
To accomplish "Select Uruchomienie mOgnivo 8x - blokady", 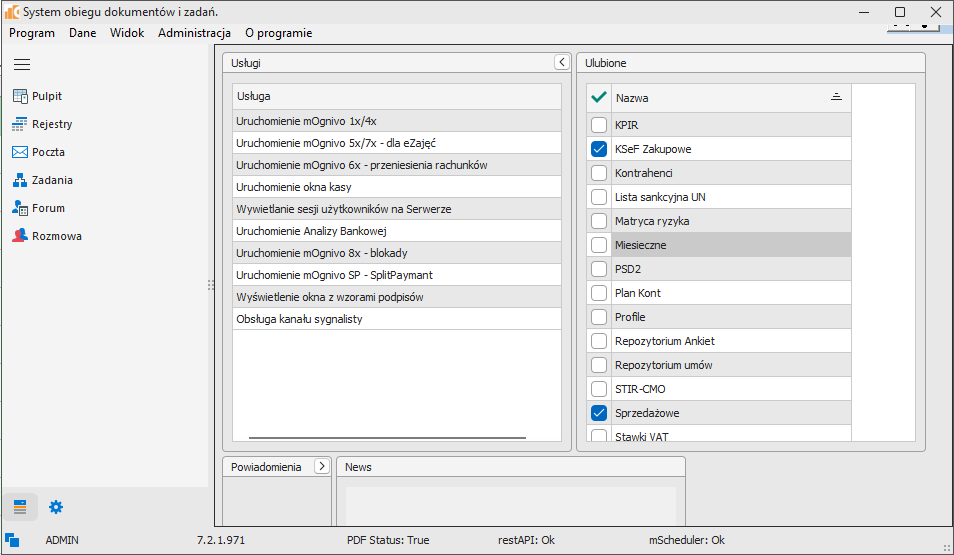I will [x=397, y=253].
